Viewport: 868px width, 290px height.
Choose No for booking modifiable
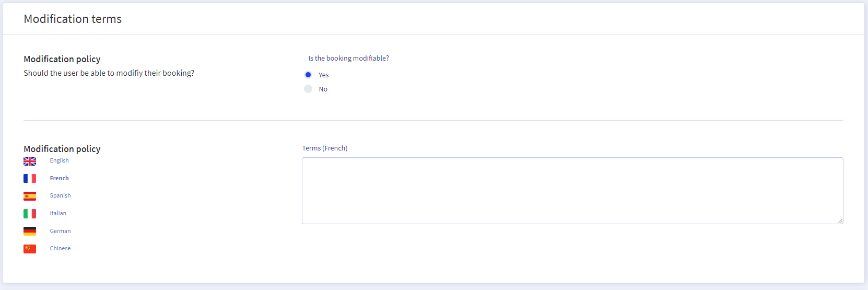(x=308, y=89)
